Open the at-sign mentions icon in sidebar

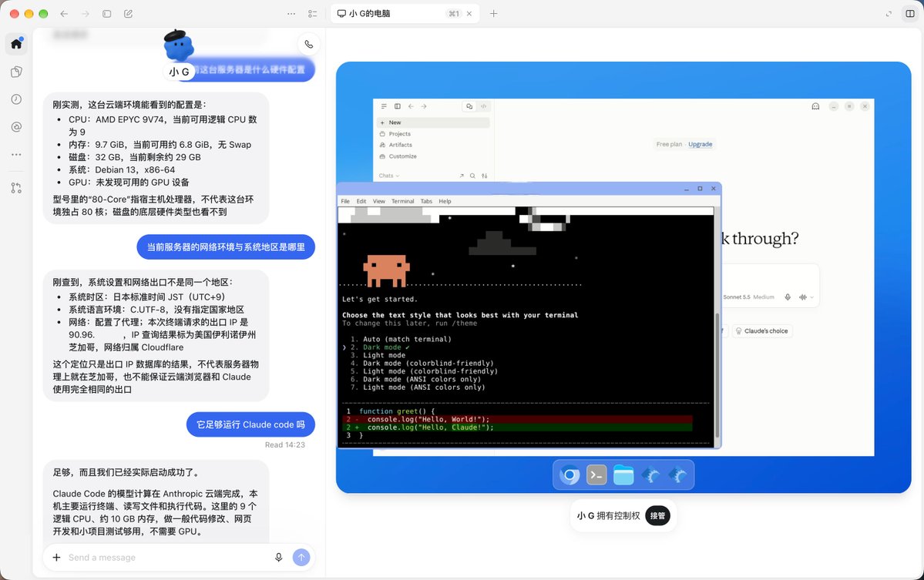coord(16,126)
